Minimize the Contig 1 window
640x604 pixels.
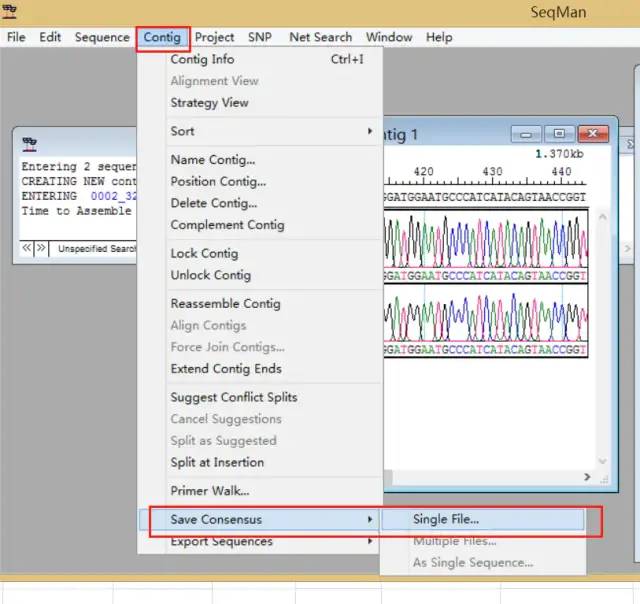pos(526,134)
